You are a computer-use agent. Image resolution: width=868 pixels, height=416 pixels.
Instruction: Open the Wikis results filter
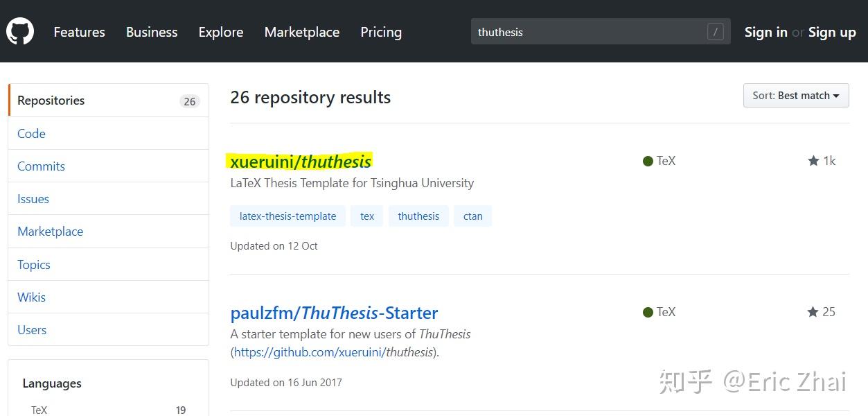point(31,297)
